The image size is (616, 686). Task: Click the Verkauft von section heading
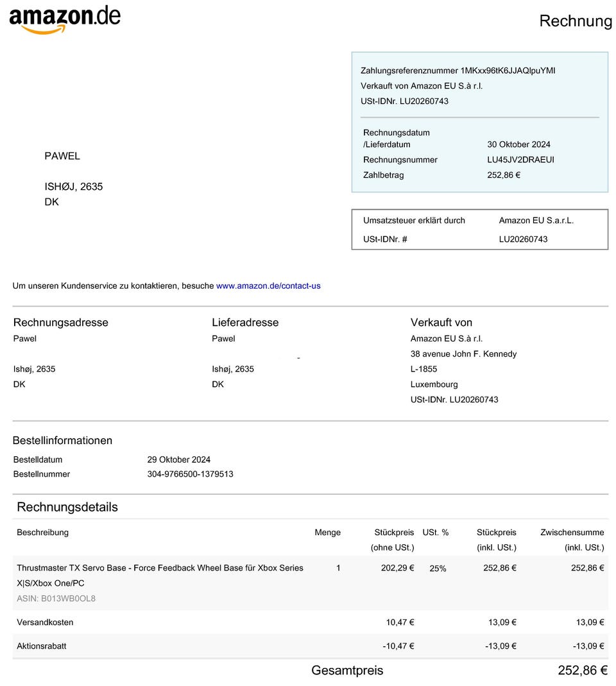[441, 322]
